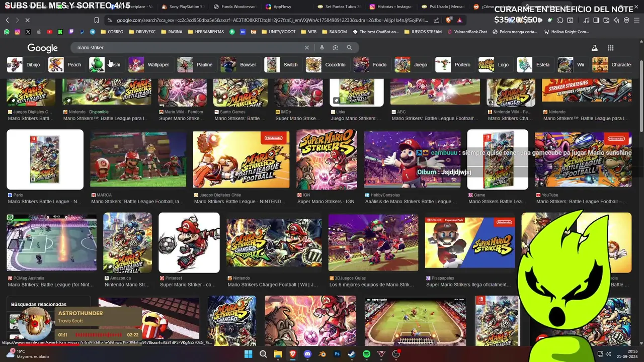Expand the HERRAMIENTAS bookmarks folder
The height and width of the screenshot is (362, 644).
click(206, 32)
